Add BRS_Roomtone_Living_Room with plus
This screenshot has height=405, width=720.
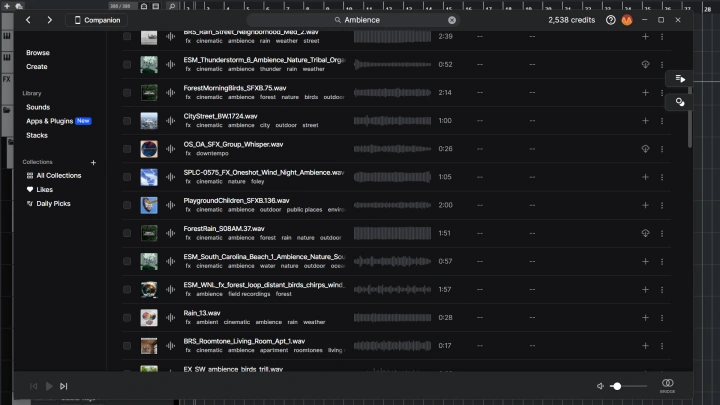[x=645, y=346]
